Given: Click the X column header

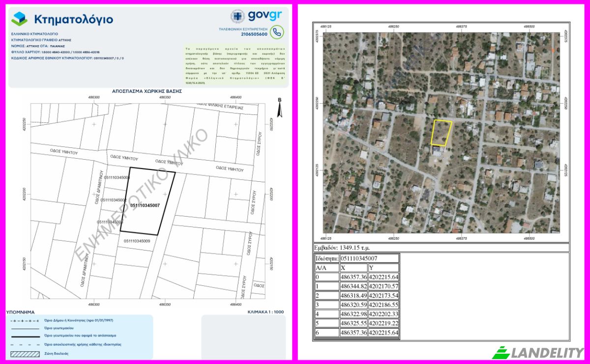Looking at the screenshot, I should pyautogui.click(x=354, y=268).
